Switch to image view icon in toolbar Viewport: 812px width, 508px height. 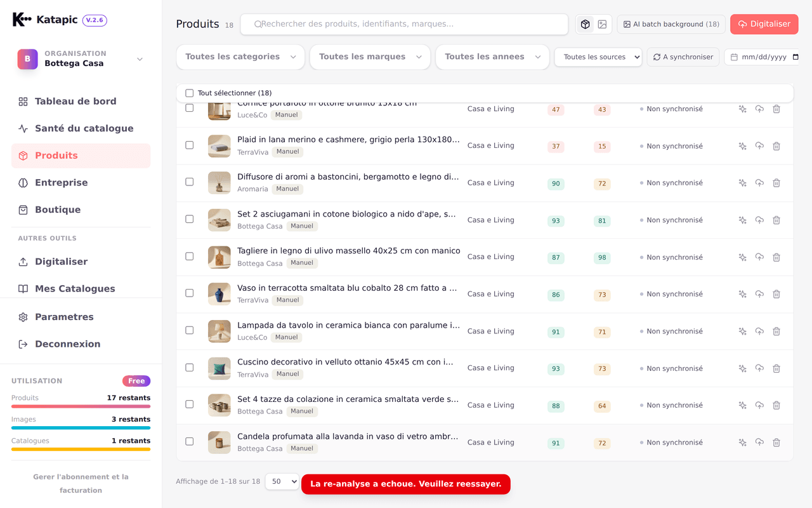[x=602, y=24]
